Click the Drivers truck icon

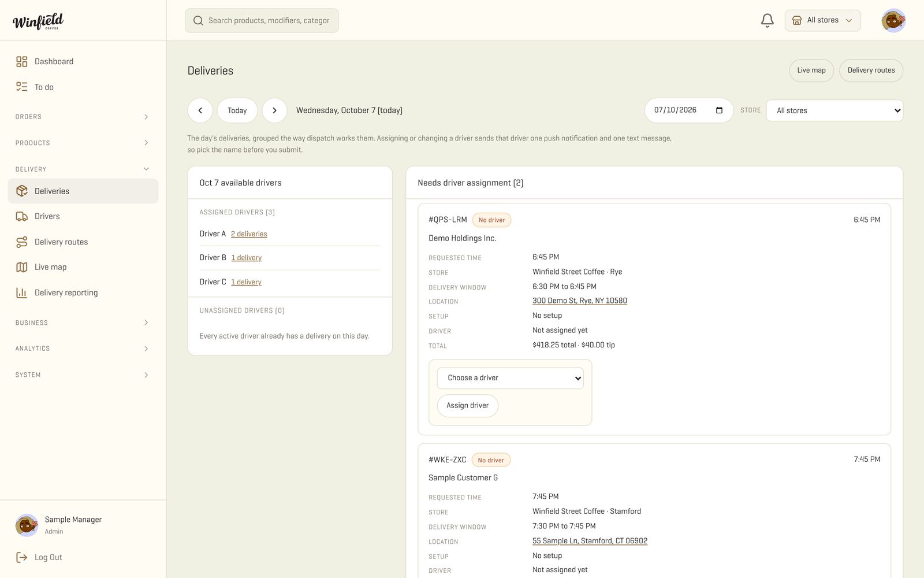point(22,216)
